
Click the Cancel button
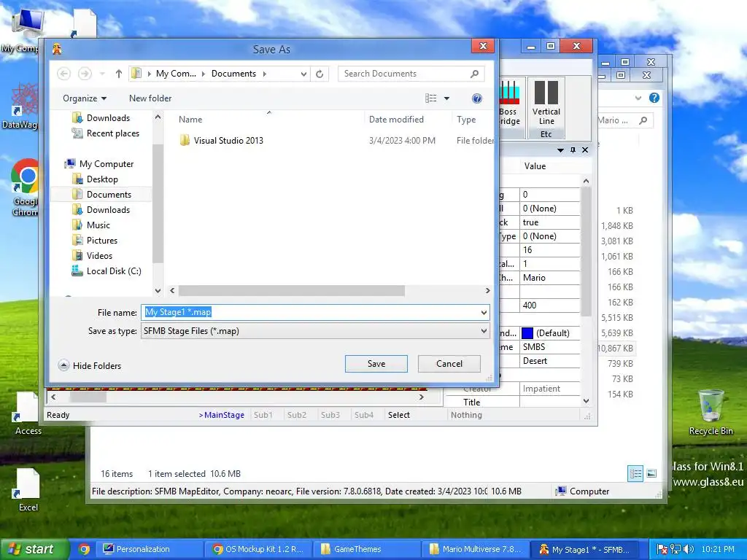(449, 364)
